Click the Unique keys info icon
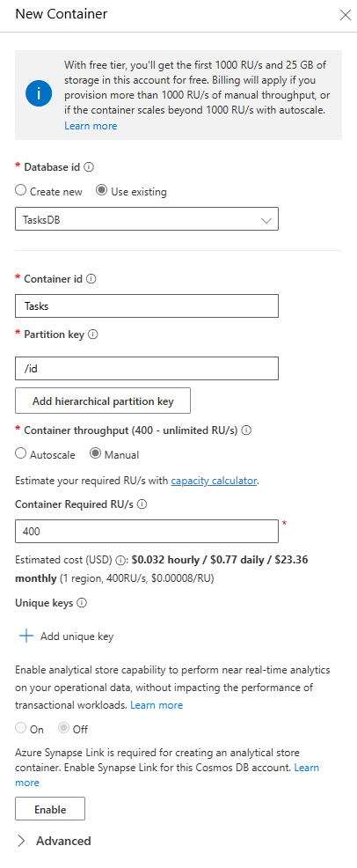The width and height of the screenshot is (357, 868). point(82,603)
